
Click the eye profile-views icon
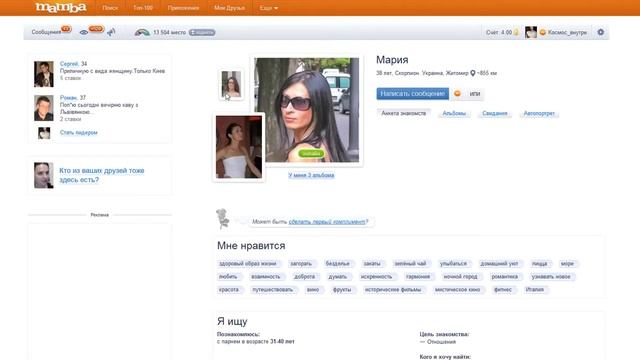click(84, 32)
